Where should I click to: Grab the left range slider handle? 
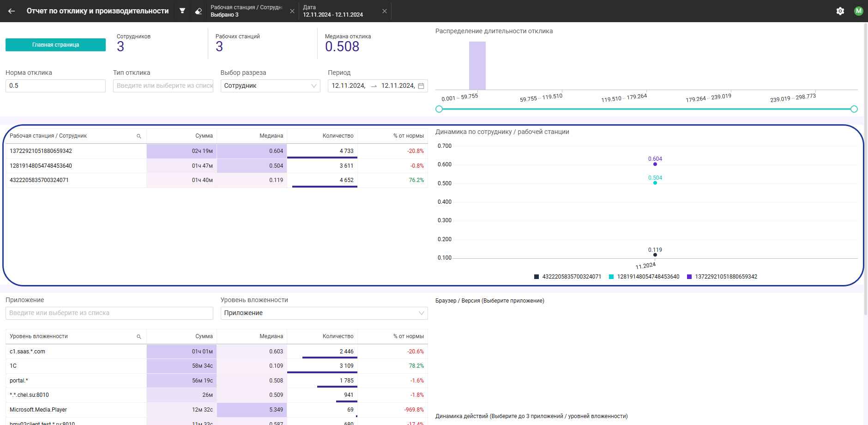[x=439, y=109]
